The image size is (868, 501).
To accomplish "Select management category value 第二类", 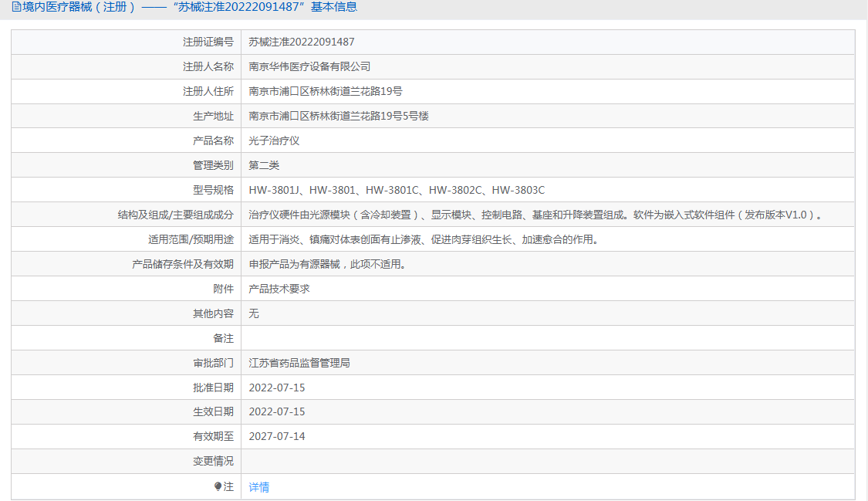I will pyautogui.click(x=264, y=165).
